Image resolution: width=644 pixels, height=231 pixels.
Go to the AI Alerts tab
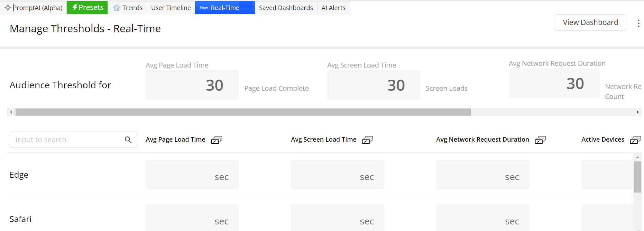pyautogui.click(x=333, y=8)
